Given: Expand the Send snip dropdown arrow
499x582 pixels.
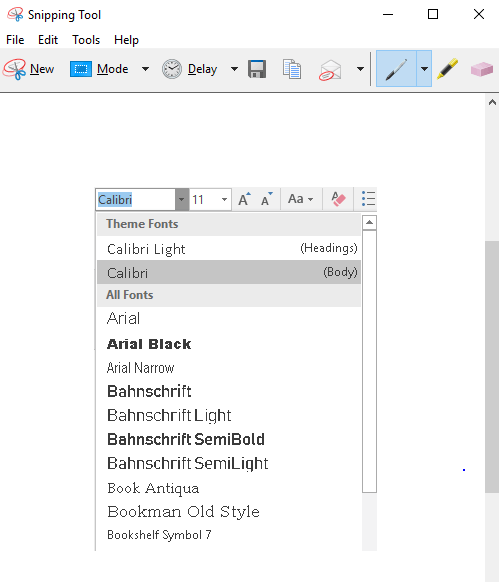Looking at the screenshot, I should pyautogui.click(x=360, y=69).
